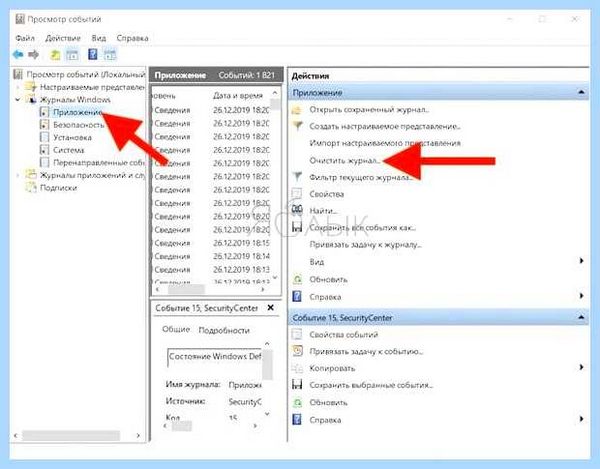
Task: Click Очистить журнал action
Action: [x=345, y=161]
